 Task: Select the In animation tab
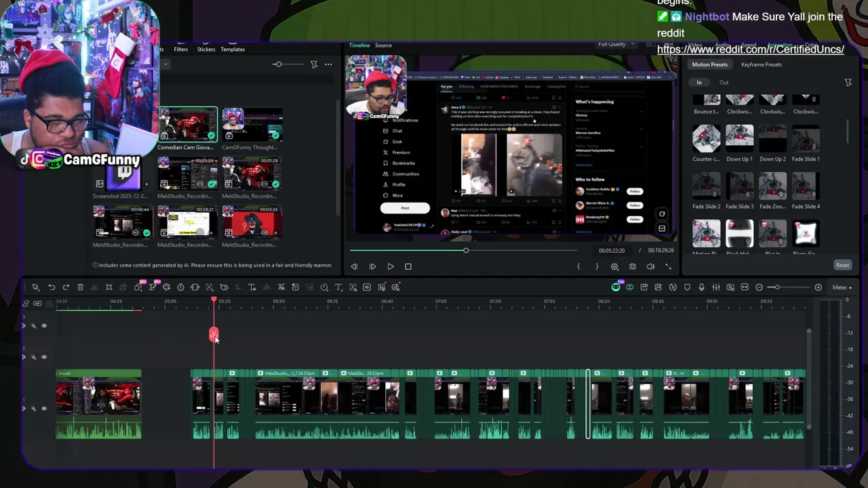click(x=699, y=83)
